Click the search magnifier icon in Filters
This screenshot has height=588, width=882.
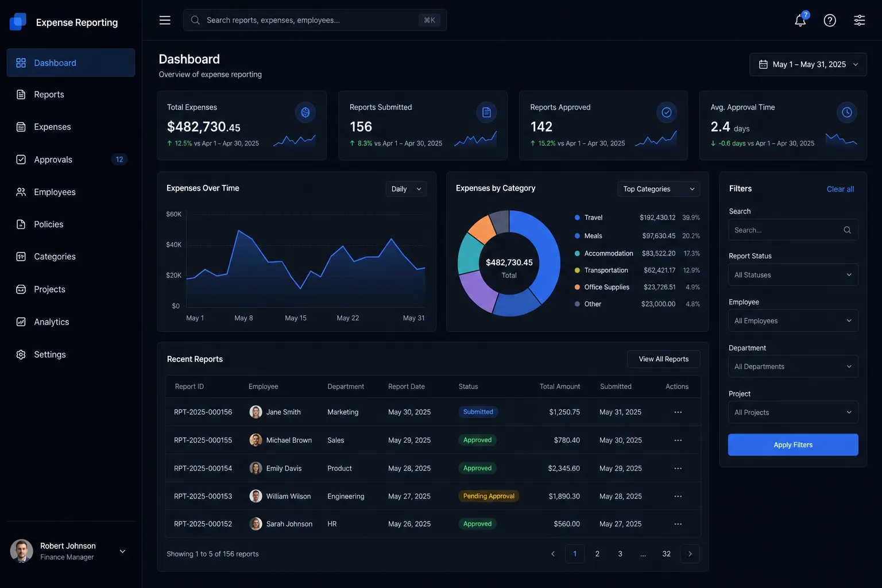[x=847, y=230]
